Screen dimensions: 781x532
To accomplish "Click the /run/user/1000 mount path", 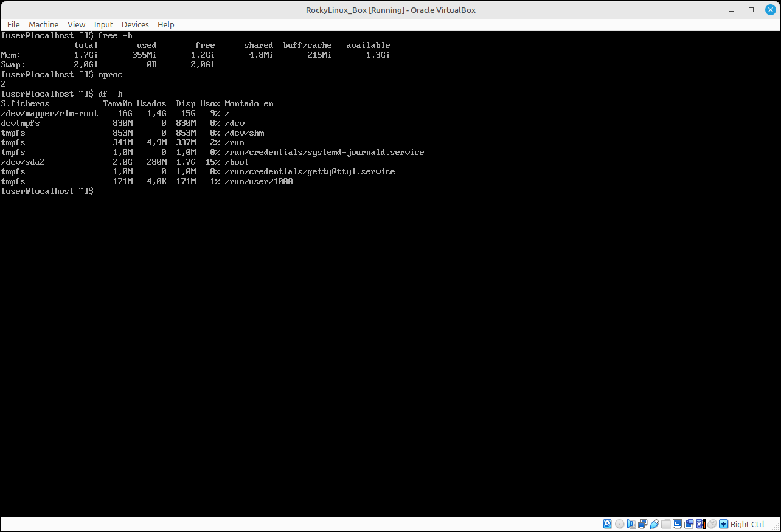I will pyautogui.click(x=259, y=182).
